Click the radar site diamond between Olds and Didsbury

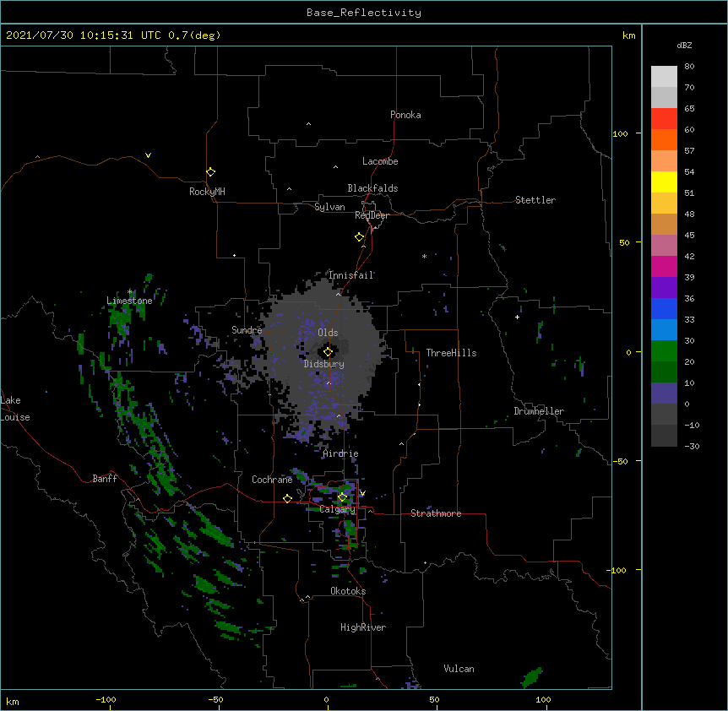point(328,352)
